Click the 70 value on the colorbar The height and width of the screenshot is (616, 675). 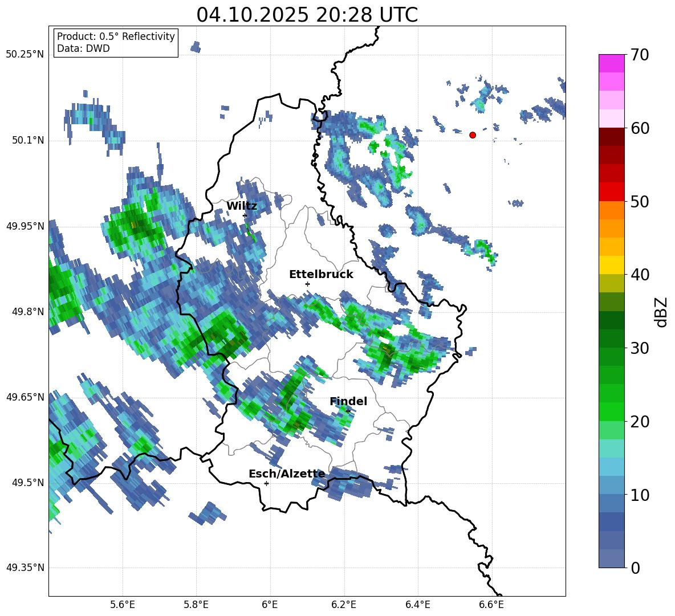pos(640,55)
